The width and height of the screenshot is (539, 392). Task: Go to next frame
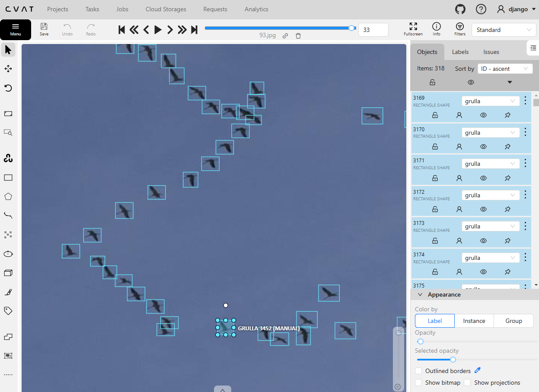tap(170, 29)
